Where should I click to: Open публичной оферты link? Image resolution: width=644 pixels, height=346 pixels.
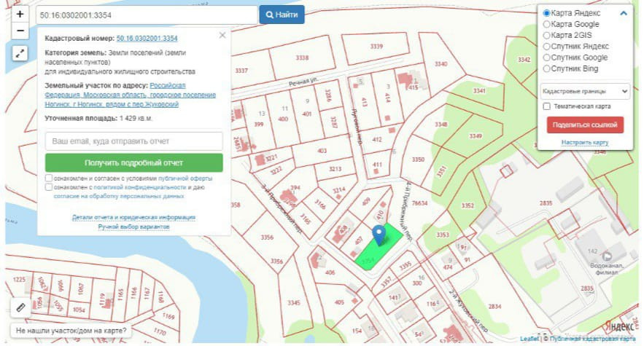point(185,178)
